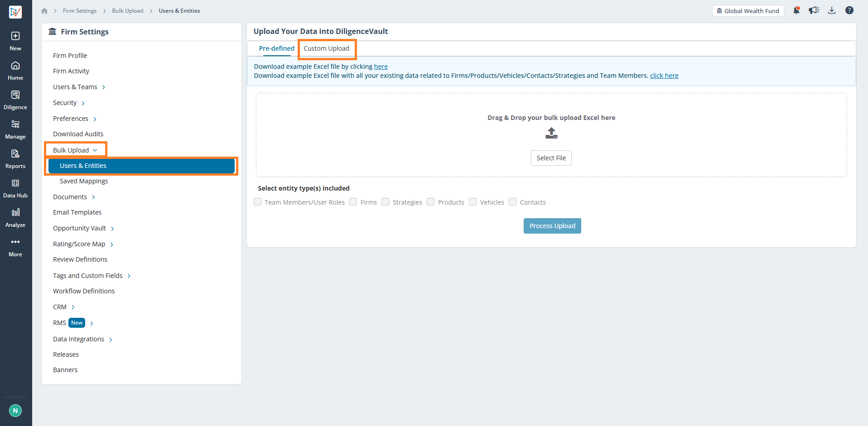Click the DiligenceVault logo icon
This screenshot has width=868, height=426.
pyautogui.click(x=15, y=12)
